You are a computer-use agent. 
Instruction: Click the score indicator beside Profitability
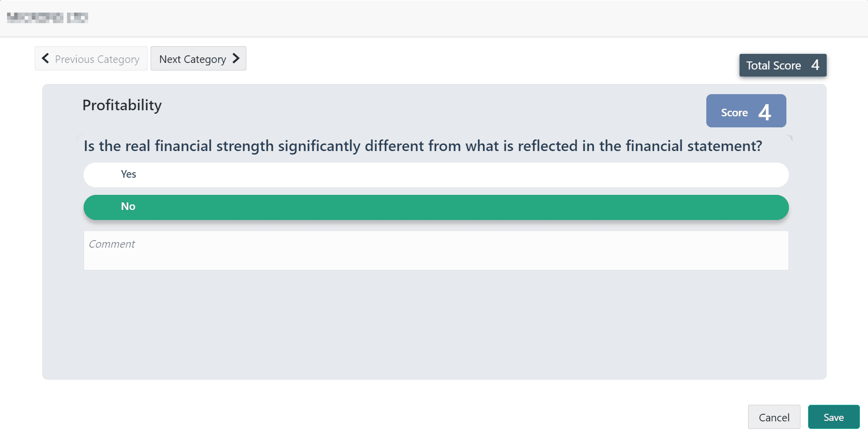(746, 110)
